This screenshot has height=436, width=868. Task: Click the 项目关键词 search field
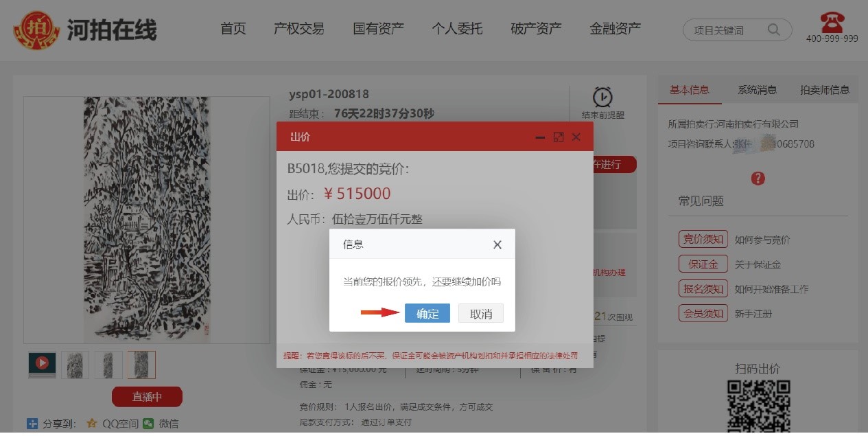coord(729,30)
